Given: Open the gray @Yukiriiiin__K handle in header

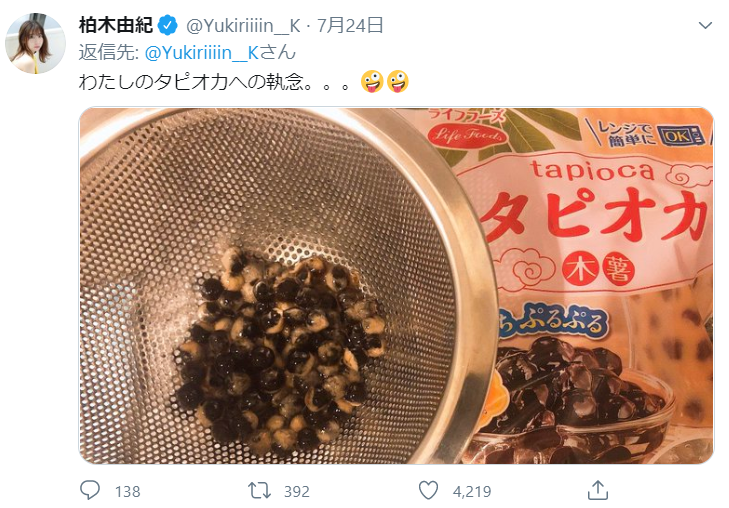Looking at the screenshot, I should (x=243, y=26).
